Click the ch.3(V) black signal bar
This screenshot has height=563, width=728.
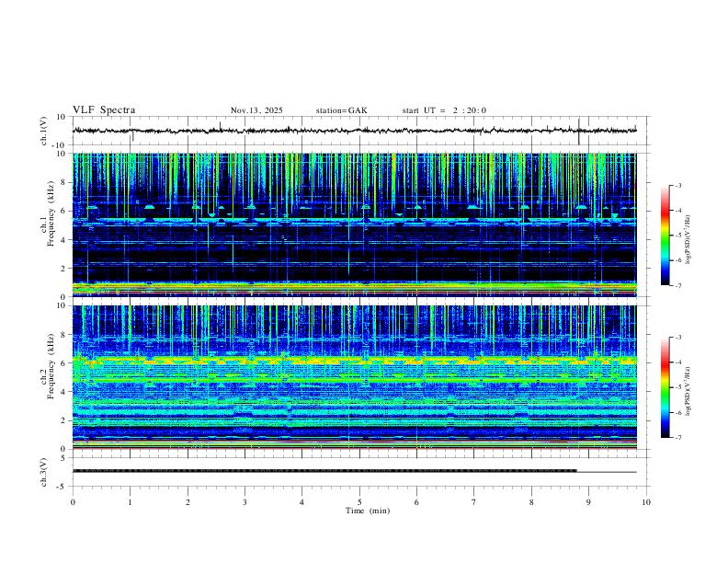pos(324,471)
